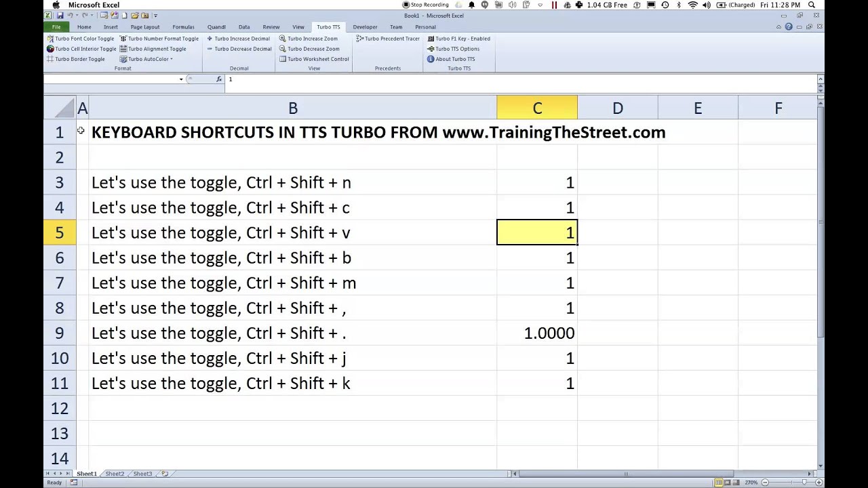Click Normal view button in status bar

tap(718, 483)
